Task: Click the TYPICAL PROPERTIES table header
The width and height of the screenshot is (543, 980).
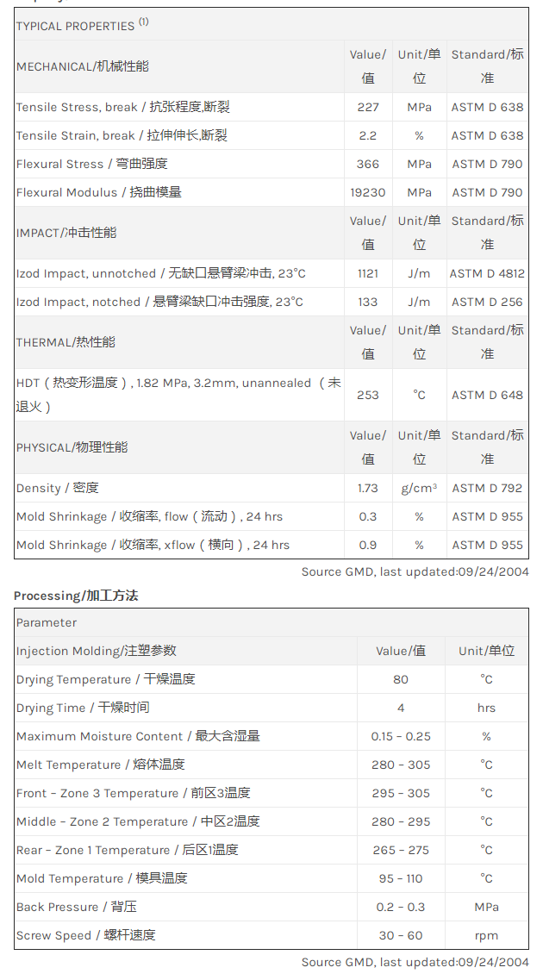Action: pyautogui.click(x=82, y=25)
